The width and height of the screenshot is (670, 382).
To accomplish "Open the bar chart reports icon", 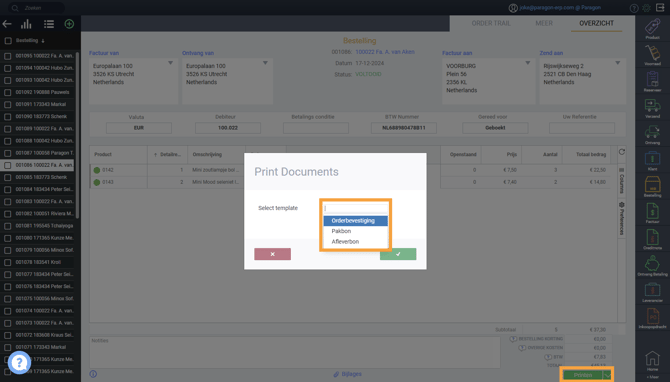I will [x=26, y=24].
